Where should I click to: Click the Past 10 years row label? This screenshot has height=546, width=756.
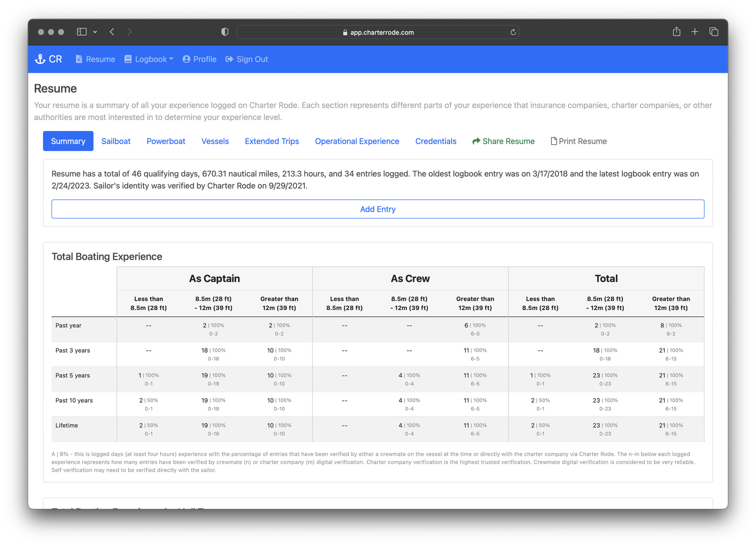point(74,400)
